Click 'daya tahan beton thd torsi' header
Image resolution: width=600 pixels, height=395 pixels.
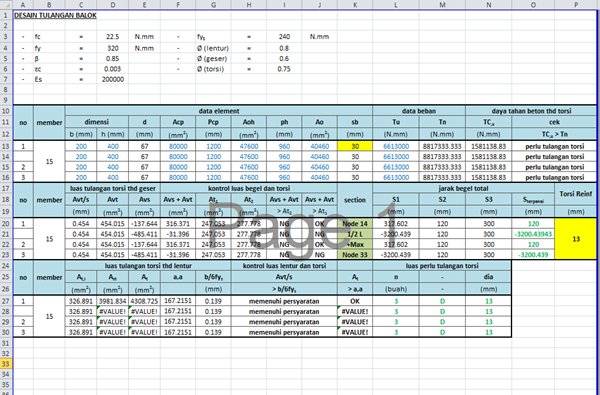(531, 111)
